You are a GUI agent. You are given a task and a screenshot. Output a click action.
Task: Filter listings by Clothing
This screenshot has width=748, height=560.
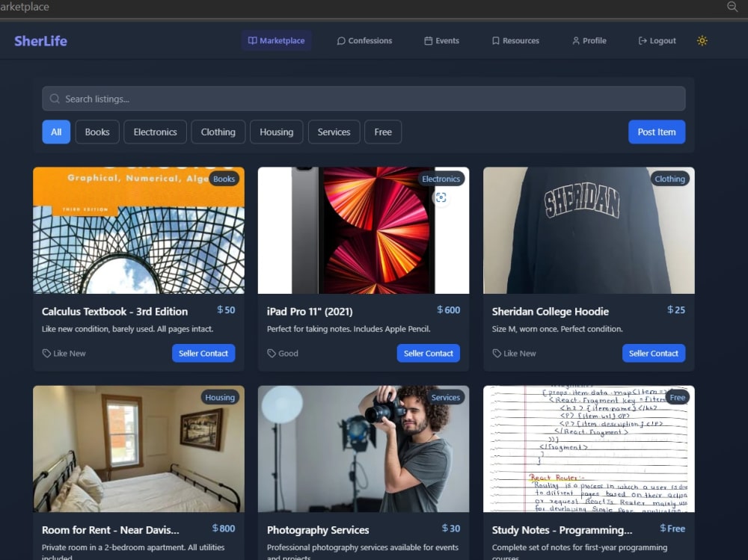click(x=218, y=132)
